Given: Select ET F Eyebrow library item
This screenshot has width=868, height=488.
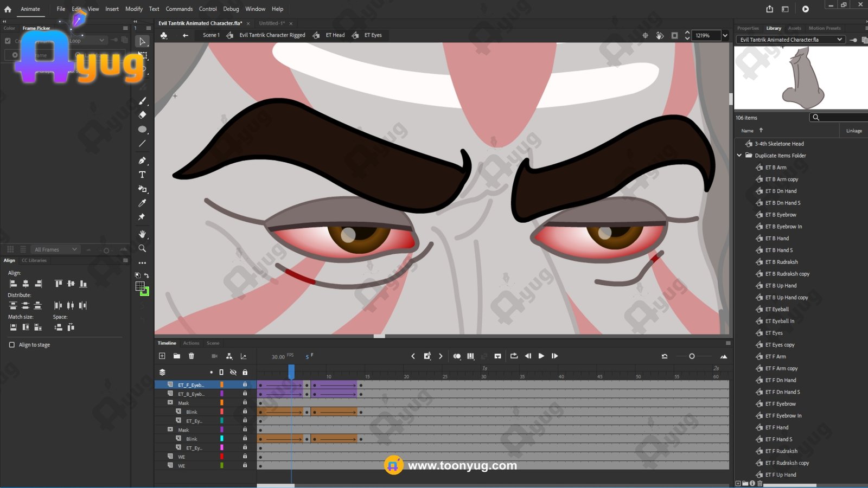Looking at the screenshot, I should point(780,404).
